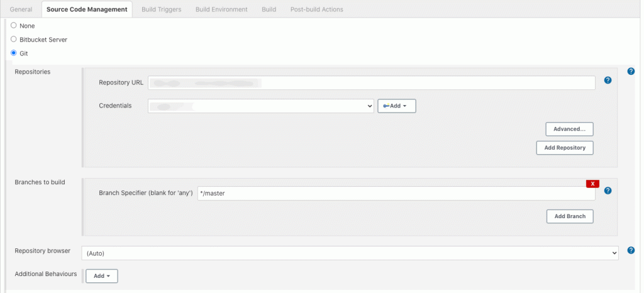
Task: Choose the Bitbucket Server radio button
Action: tap(14, 39)
